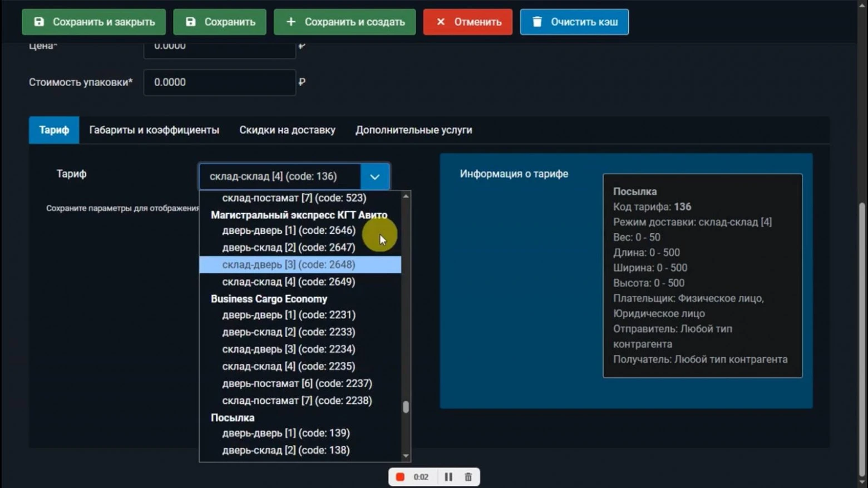Click the dropdown list scroll down arrow

tap(406, 456)
